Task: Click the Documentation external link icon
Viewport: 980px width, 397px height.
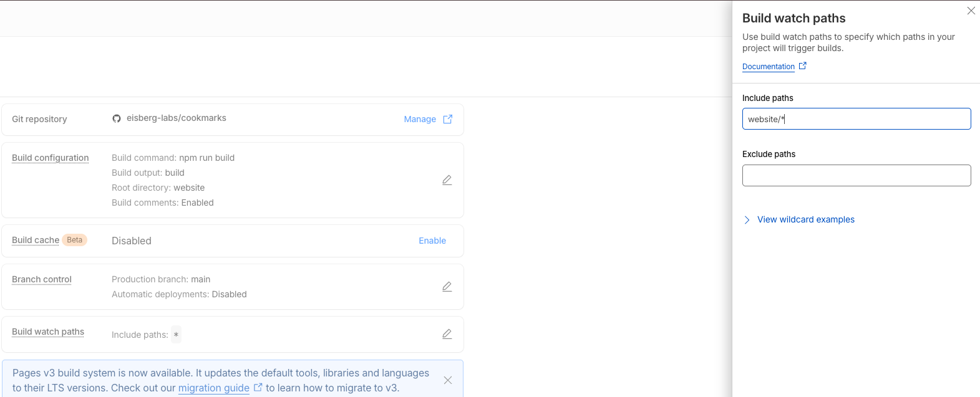Action: 803,65
